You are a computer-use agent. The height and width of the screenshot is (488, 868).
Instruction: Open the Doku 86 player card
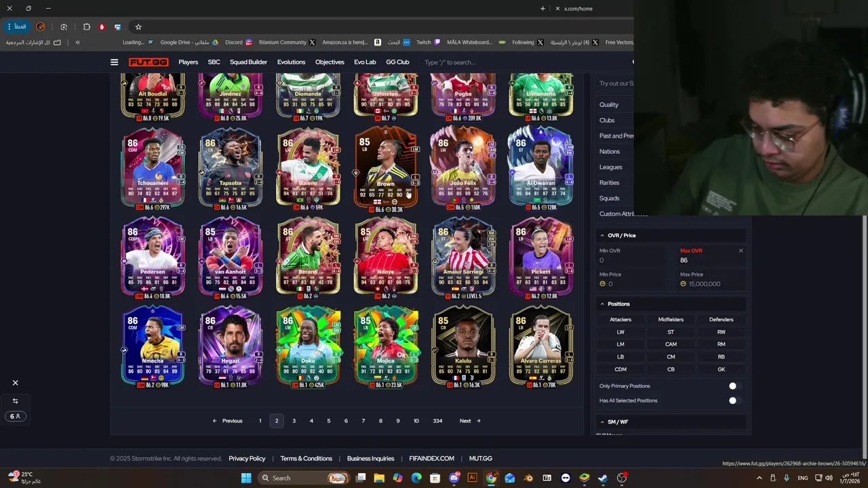click(308, 347)
